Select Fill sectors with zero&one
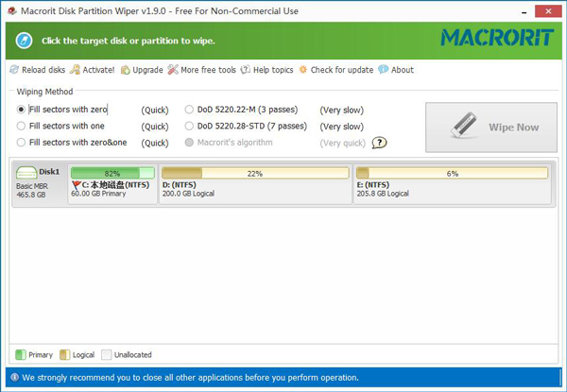 tap(21, 143)
